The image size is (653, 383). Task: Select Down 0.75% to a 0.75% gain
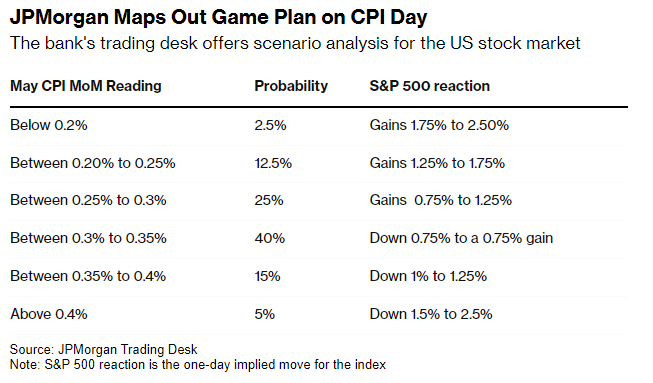(x=461, y=238)
